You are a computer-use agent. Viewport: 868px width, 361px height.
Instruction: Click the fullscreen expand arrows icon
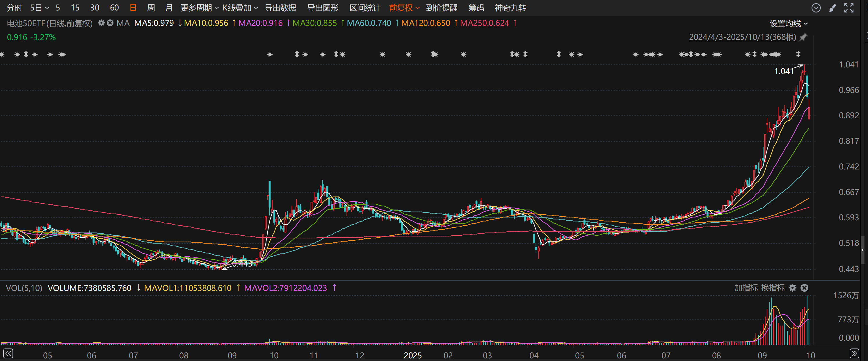pyautogui.click(x=849, y=8)
